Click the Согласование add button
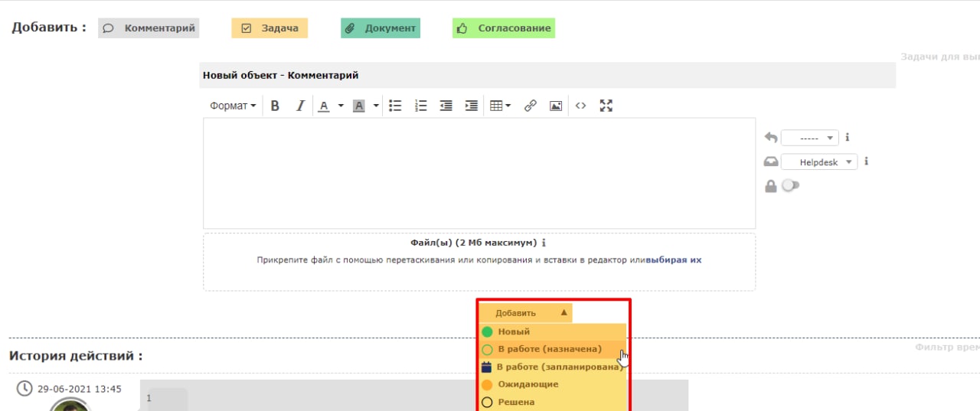 point(504,28)
